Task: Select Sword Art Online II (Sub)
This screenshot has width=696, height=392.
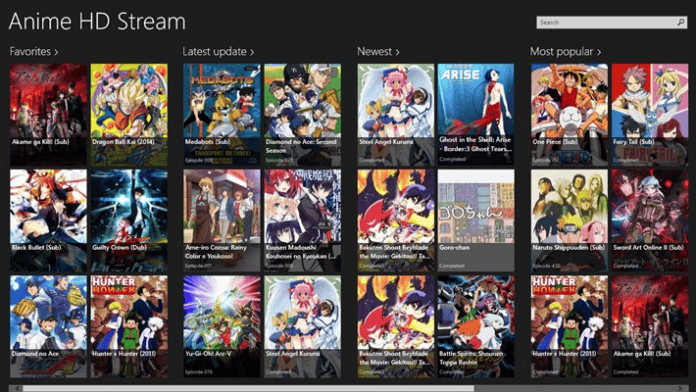Action: click(x=650, y=220)
